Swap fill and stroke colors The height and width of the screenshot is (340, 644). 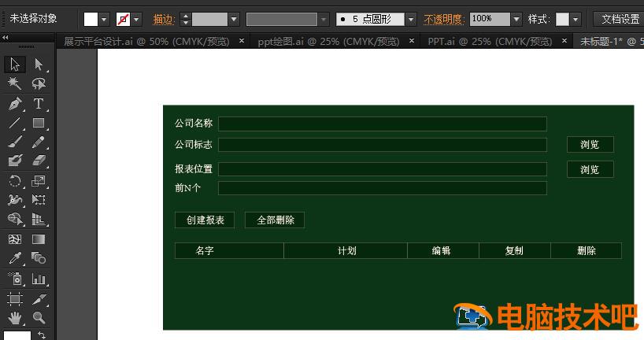42,334
